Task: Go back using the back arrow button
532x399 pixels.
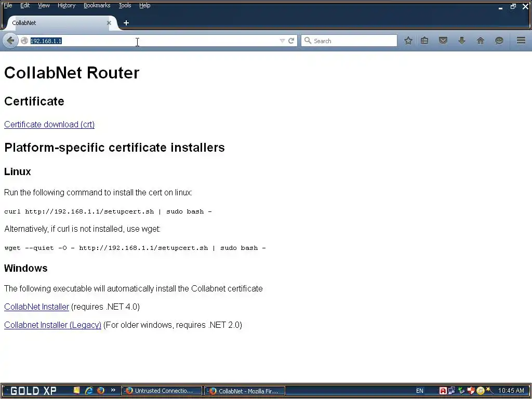Action: (x=10, y=41)
